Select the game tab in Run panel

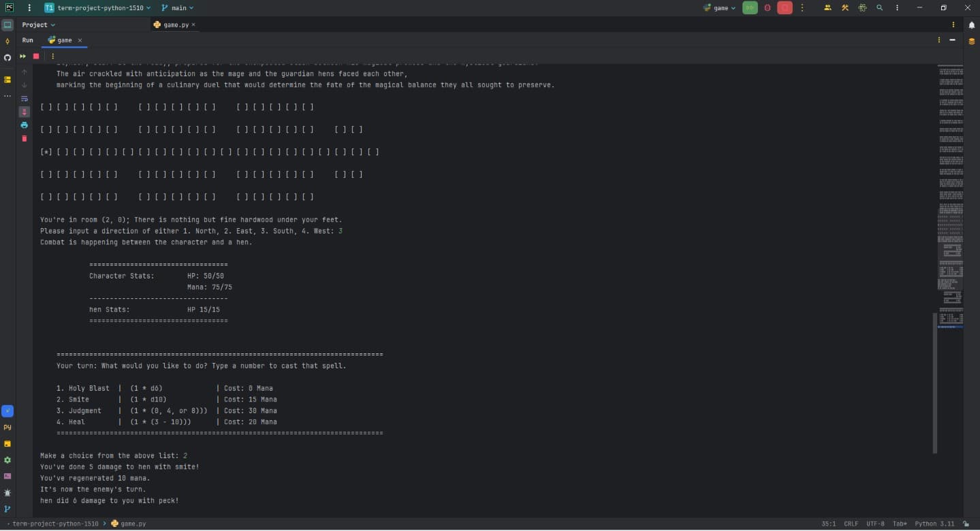(x=64, y=40)
